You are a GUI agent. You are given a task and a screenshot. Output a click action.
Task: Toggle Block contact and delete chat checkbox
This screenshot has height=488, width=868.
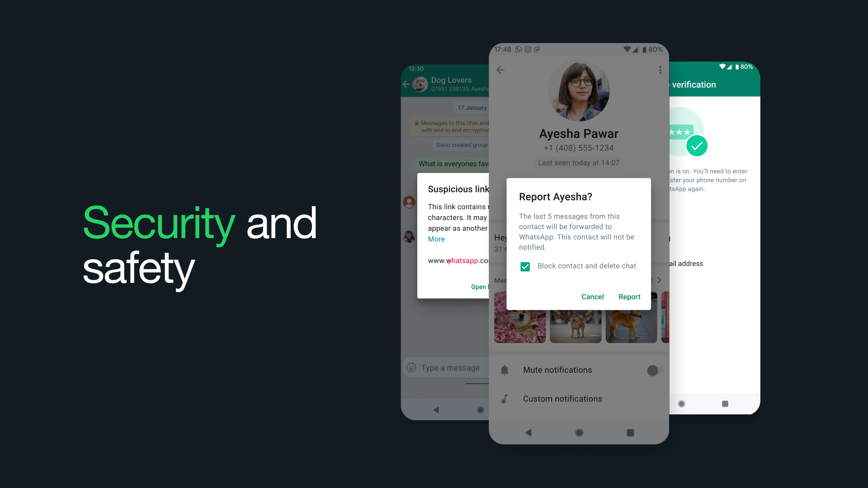tap(524, 266)
